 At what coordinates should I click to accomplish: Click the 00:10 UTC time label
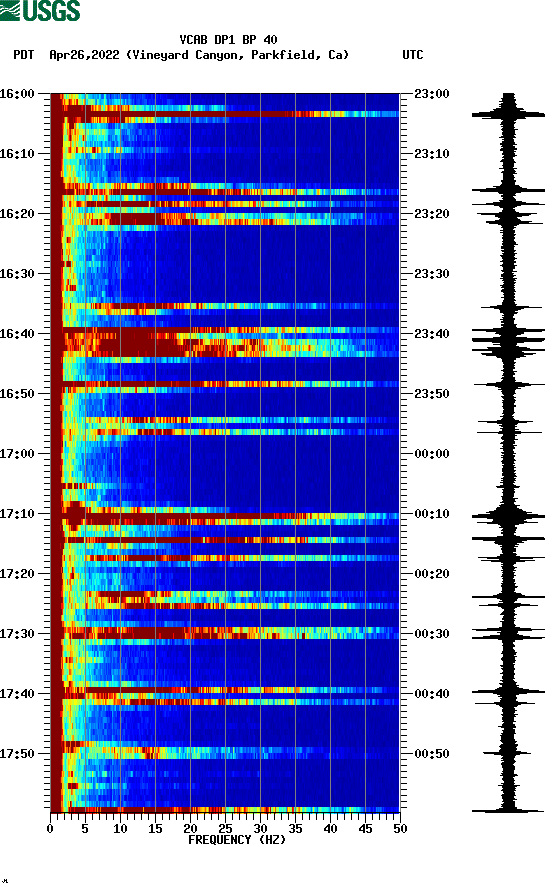point(432,514)
